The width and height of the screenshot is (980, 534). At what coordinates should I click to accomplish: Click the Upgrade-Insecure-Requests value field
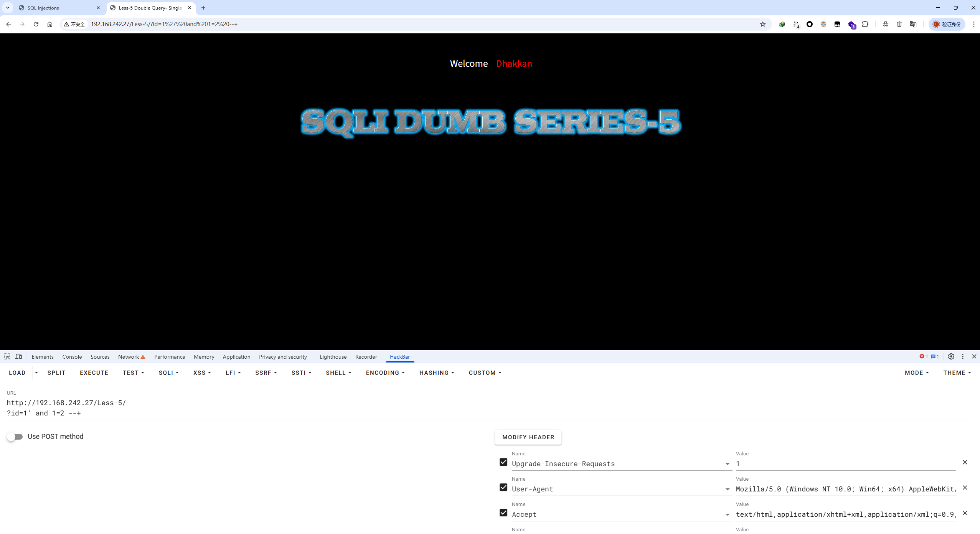click(846, 464)
